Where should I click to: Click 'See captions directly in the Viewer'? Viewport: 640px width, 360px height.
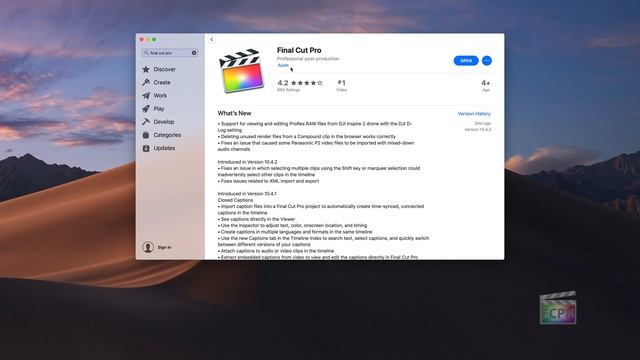tap(256, 219)
